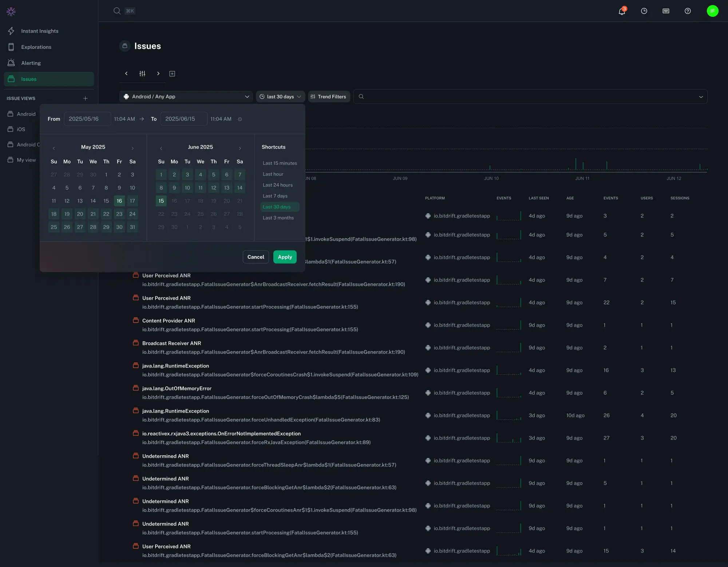
Task: Go to next month in June 2025 calendar
Action: coord(240,148)
